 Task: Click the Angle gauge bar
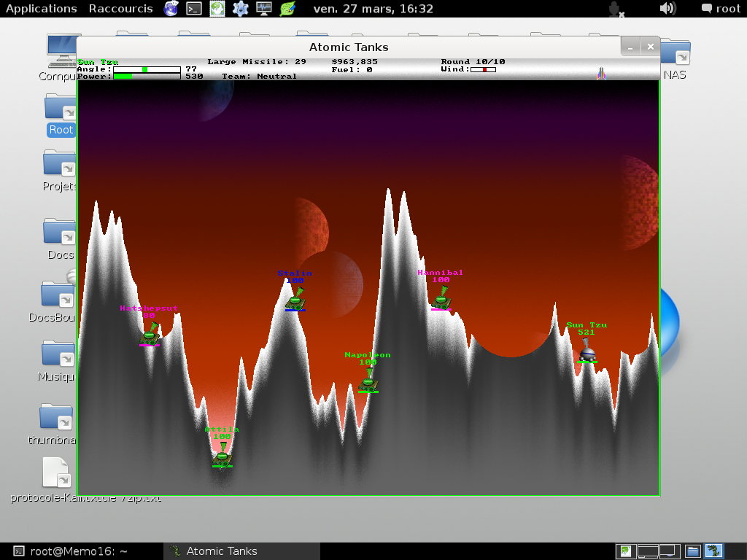(x=147, y=69)
